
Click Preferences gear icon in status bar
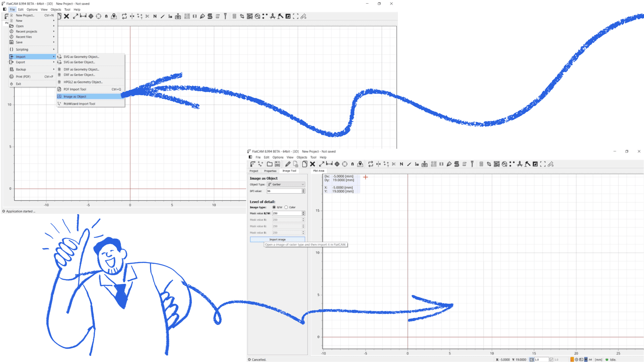pos(577,360)
